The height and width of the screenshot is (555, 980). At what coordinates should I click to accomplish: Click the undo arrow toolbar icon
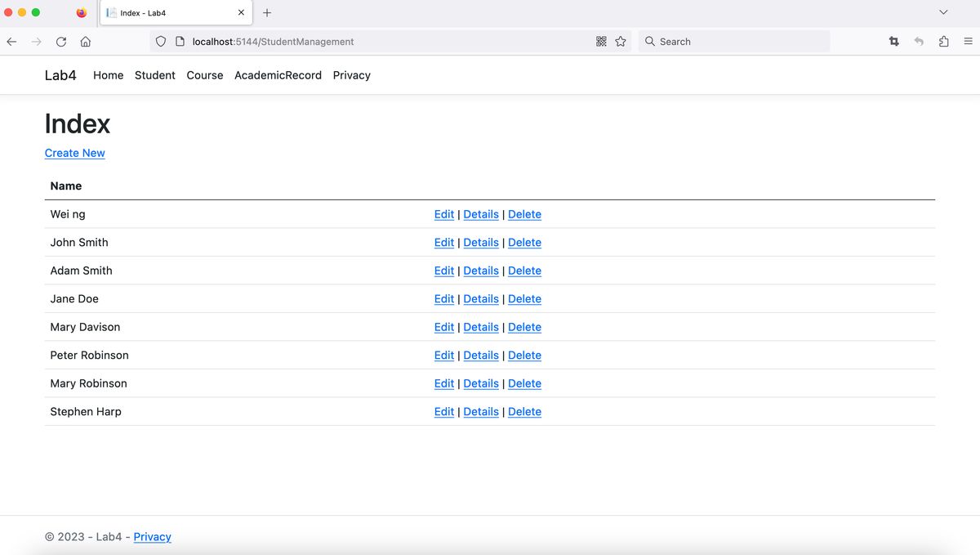pos(919,42)
